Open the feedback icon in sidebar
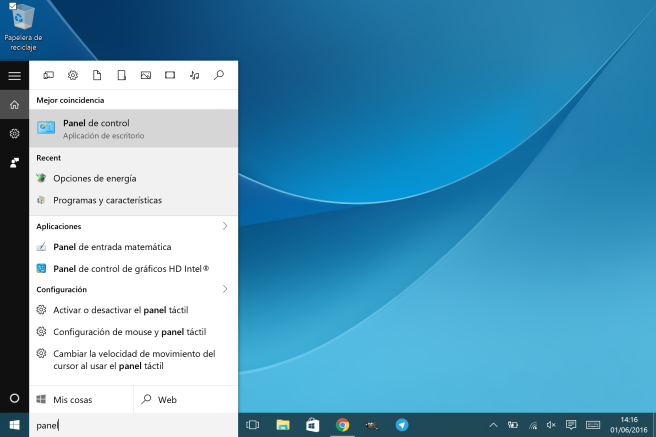Image resolution: width=656 pixels, height=437 pixels. [x=14, y=163]
